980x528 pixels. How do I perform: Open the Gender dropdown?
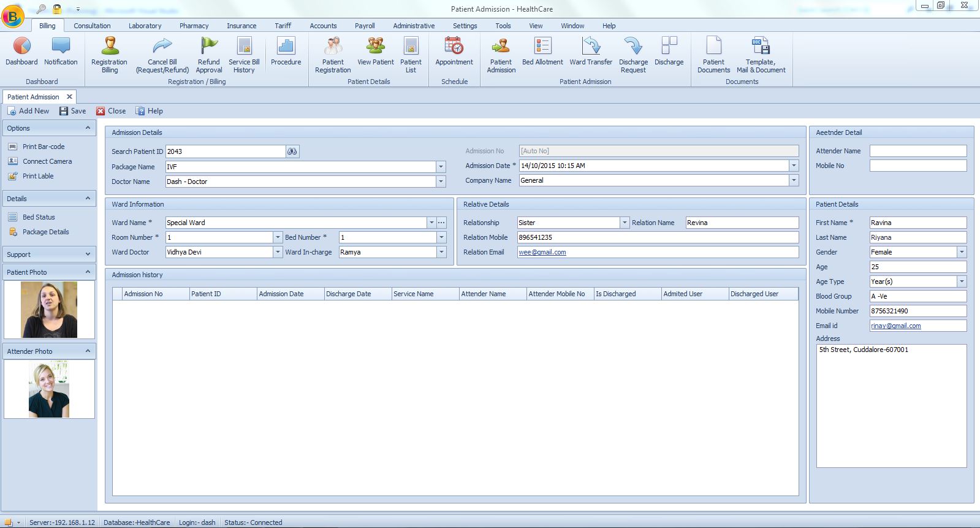click(962, 252)
